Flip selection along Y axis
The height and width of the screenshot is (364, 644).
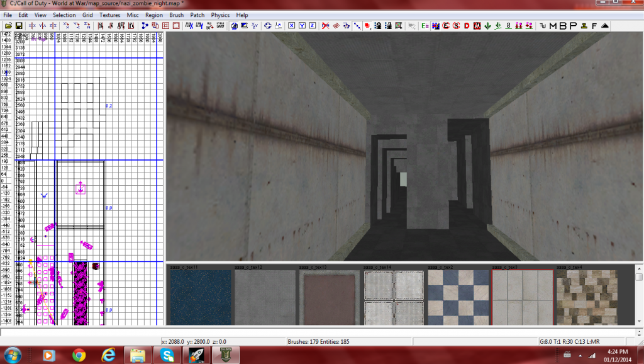[x=42, y=25]
